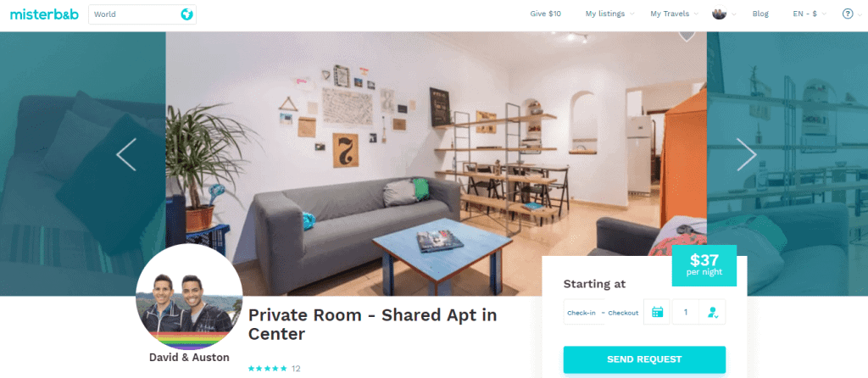
Task: Open David & Auston host profile photo
Action: pyautogui.click(x=189, y=297)
